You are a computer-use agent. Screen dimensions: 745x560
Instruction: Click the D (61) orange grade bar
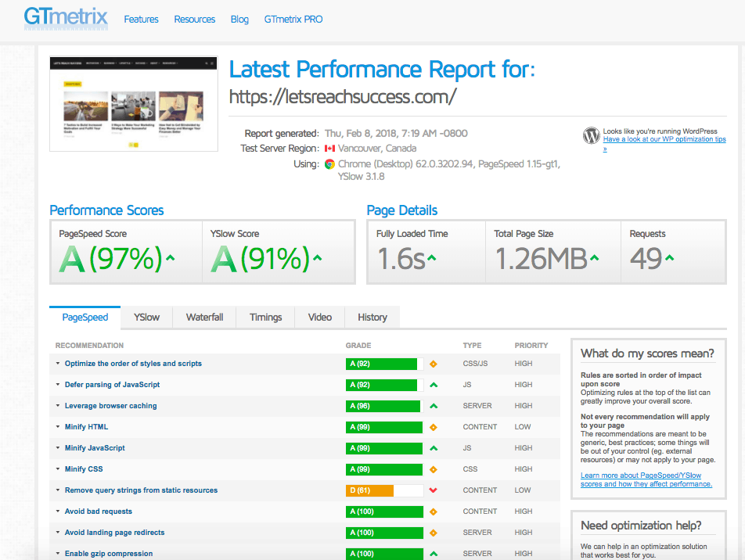click(x=383, y=490)
